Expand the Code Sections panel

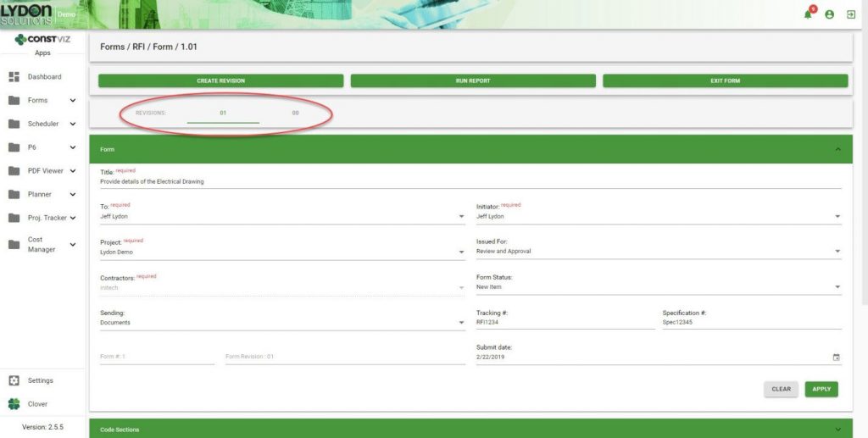click(837, 430)
